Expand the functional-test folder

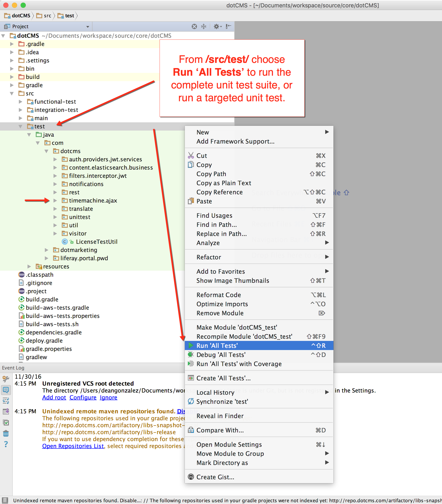coord(20,101)
